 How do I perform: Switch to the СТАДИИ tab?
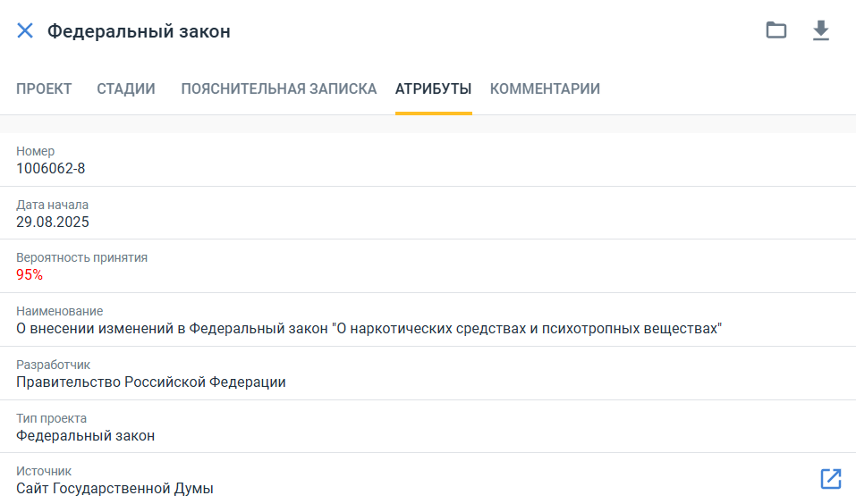click(126, 88)
